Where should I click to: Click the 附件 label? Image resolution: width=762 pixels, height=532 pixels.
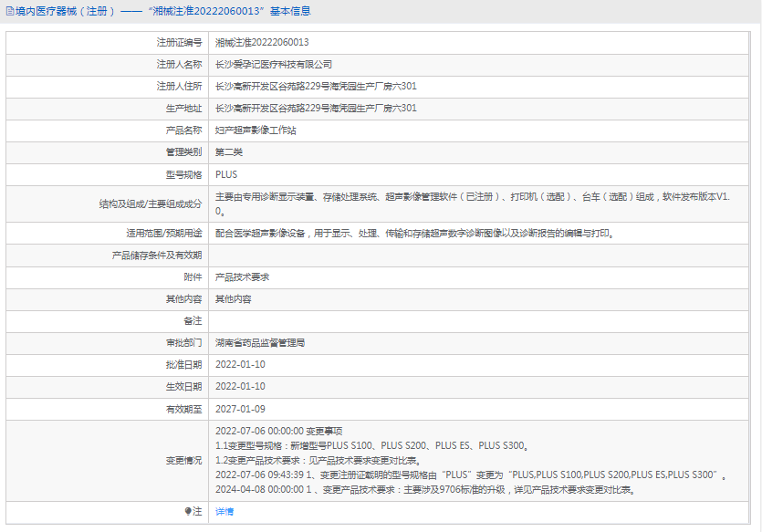[x=193, y=276]
